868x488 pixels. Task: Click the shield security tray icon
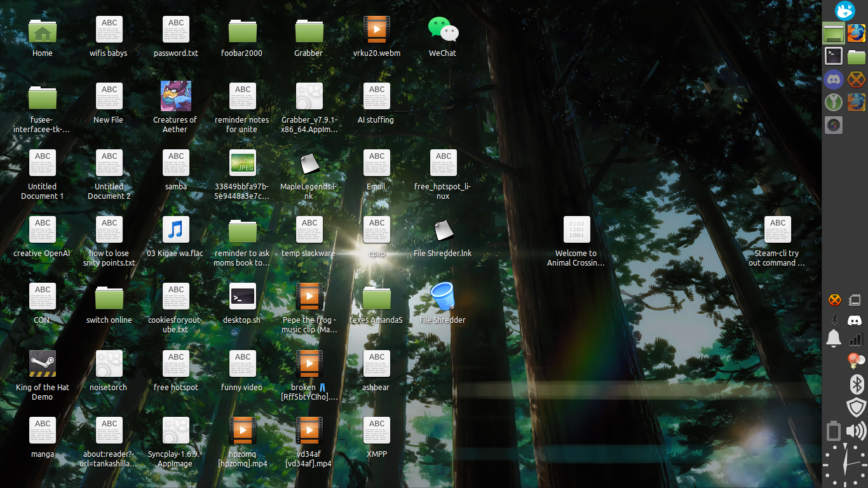[856, 407]
